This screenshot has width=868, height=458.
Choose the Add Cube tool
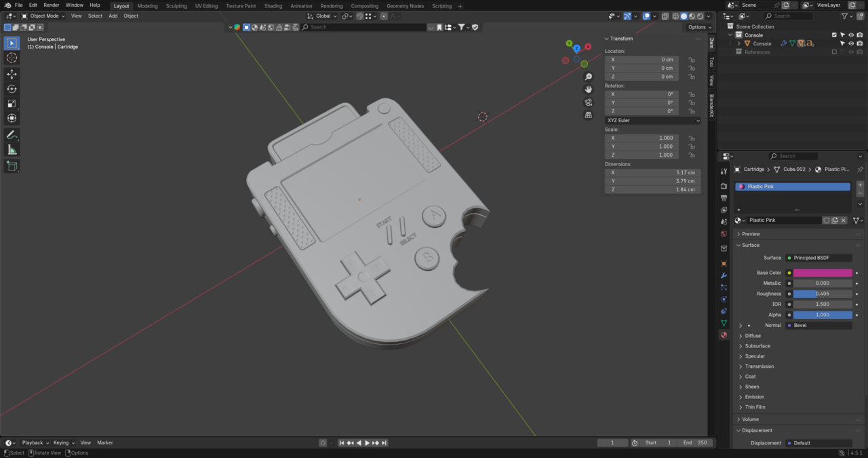click(x=12, y=166)
